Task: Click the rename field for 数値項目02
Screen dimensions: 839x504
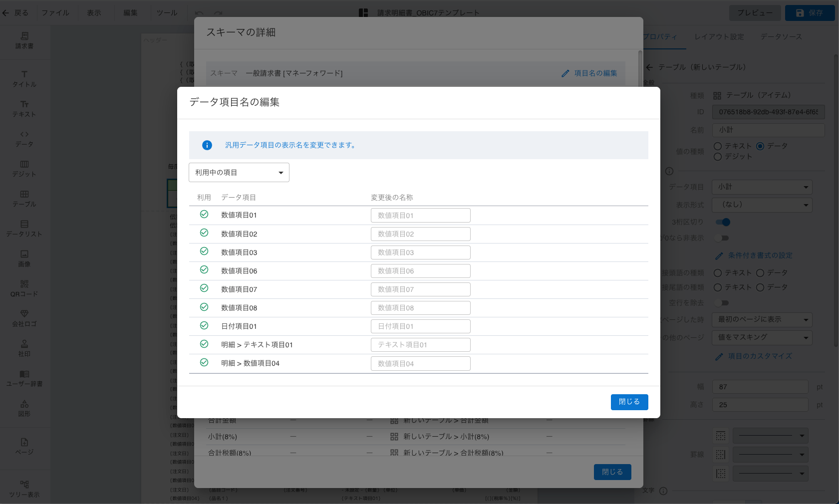Action: point(420,234)
